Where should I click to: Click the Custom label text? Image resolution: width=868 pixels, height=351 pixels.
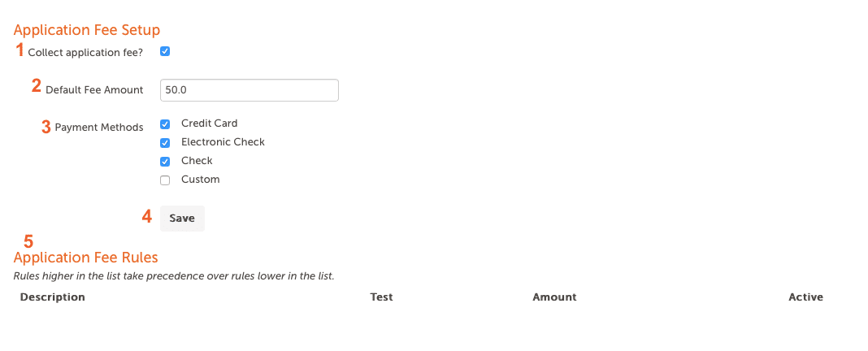point(201,180)
